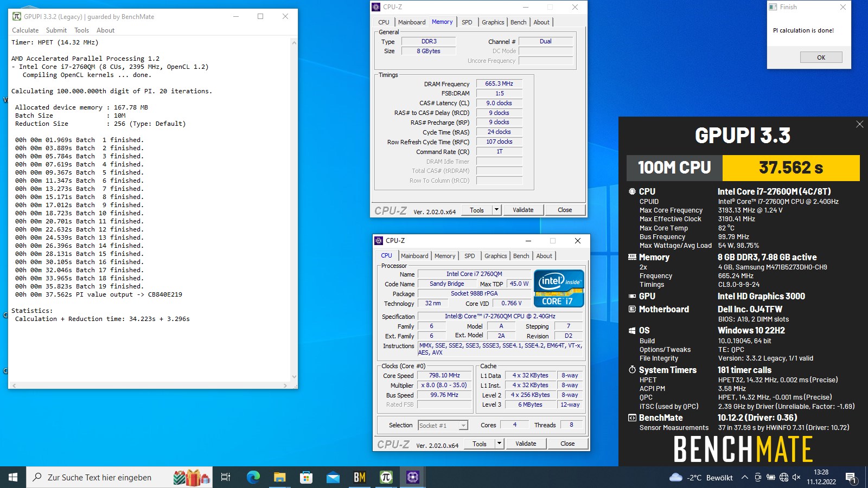Screen dimensions: 868x488
Task: Click Tools button in lower CPU-Z window
Action: pyautogui.click(x=480, y=444)
